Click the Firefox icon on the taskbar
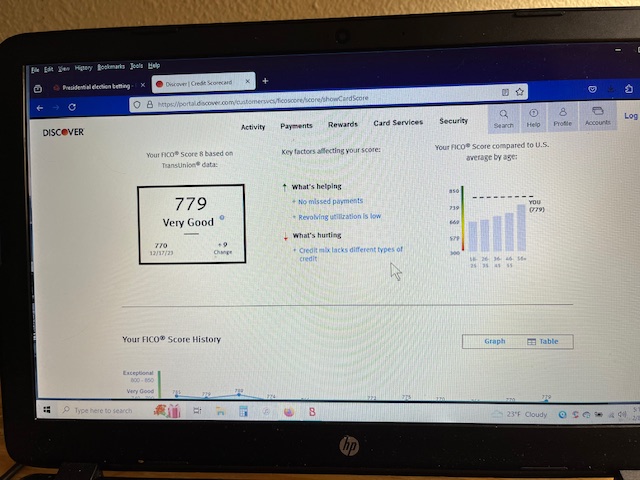 289,412
